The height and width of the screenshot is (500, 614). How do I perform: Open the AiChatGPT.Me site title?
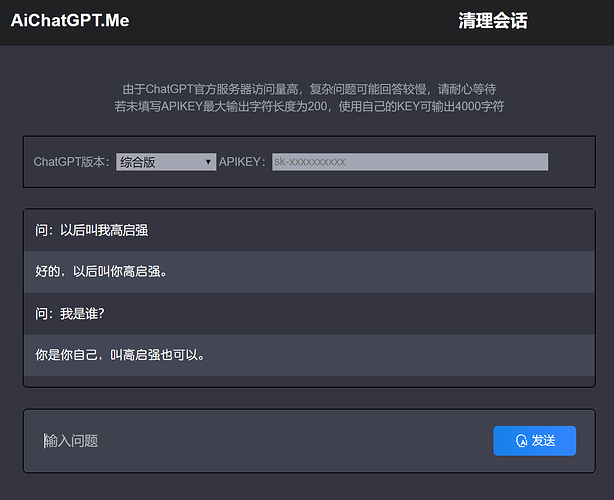pyautogui.click(x=70, y=21)
